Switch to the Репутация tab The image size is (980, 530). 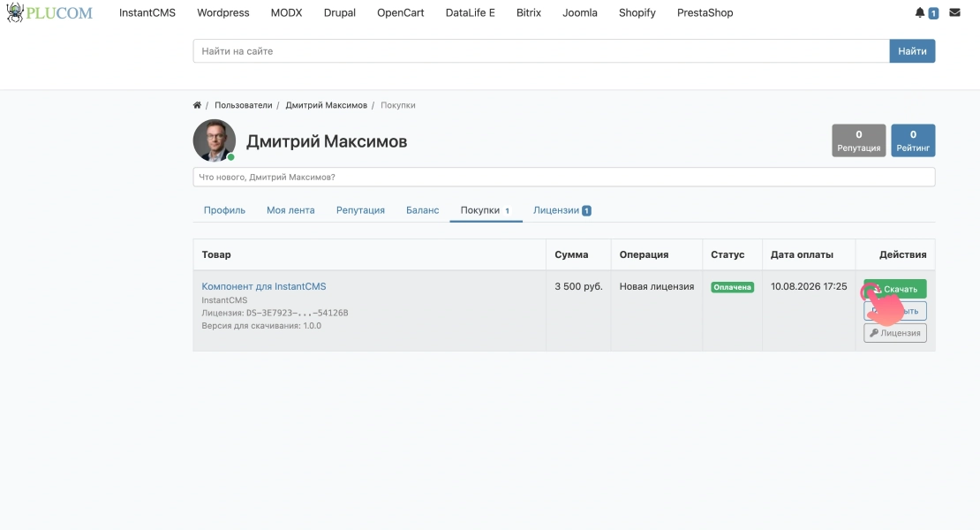[x=360, y=210]
